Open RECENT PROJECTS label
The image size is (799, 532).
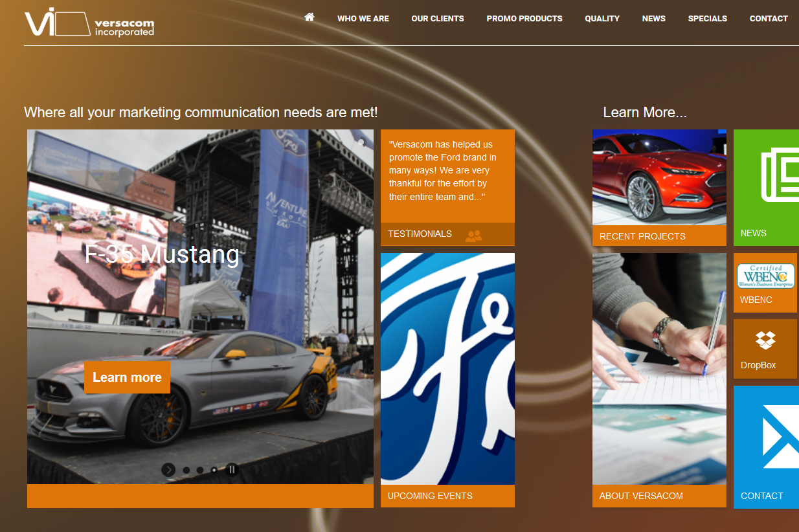(x=642, y=236)
